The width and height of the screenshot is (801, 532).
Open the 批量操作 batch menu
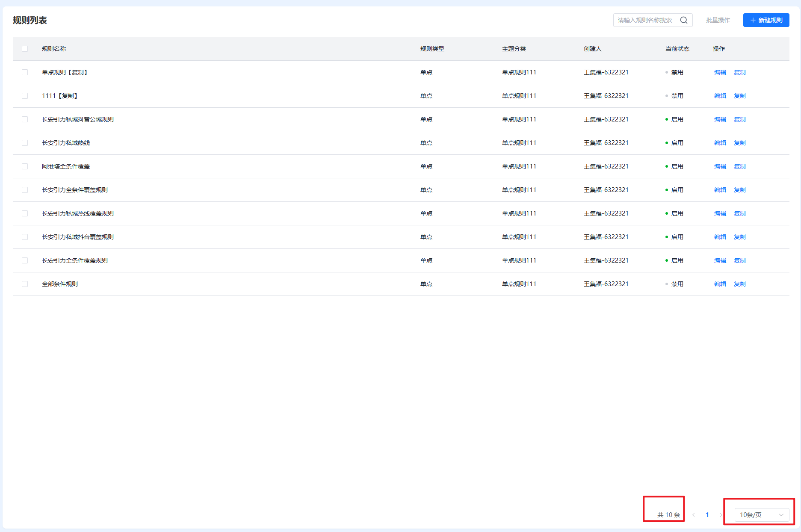(718, 20)
